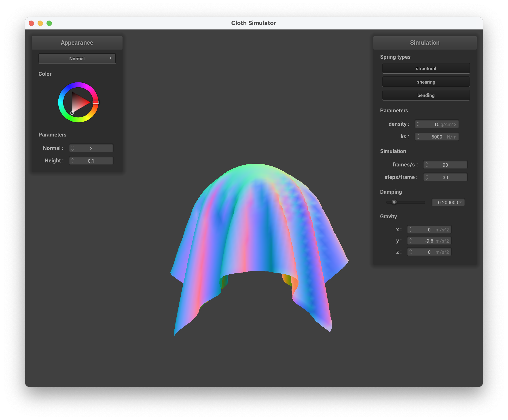Click the gravity x stepper arrows
The image size is (508, 420).
411,230
